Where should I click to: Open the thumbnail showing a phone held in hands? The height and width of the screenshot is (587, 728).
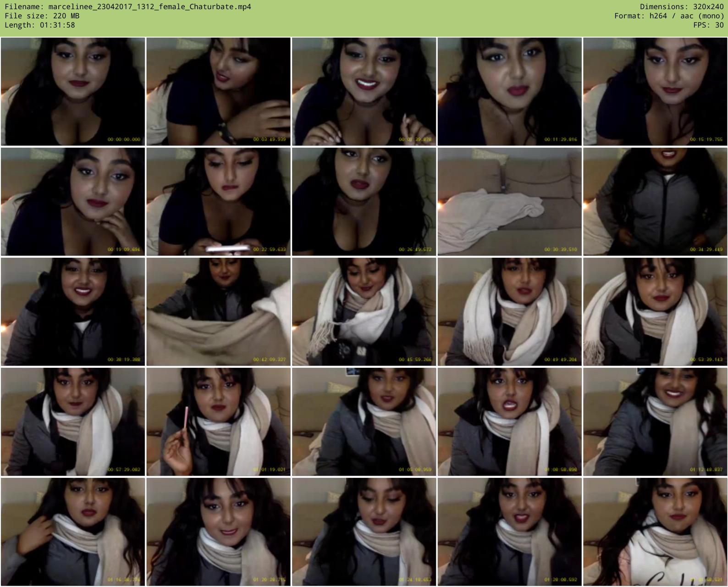click(x=218, y=201)
